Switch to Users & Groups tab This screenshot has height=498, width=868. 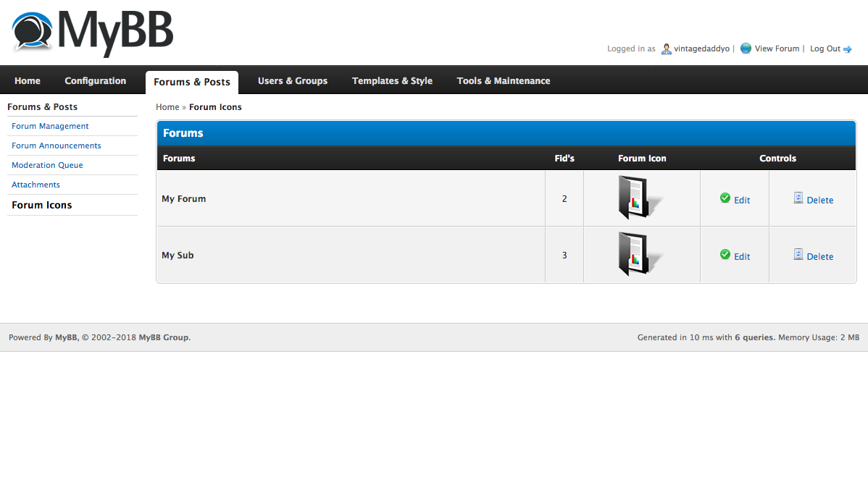292,81
